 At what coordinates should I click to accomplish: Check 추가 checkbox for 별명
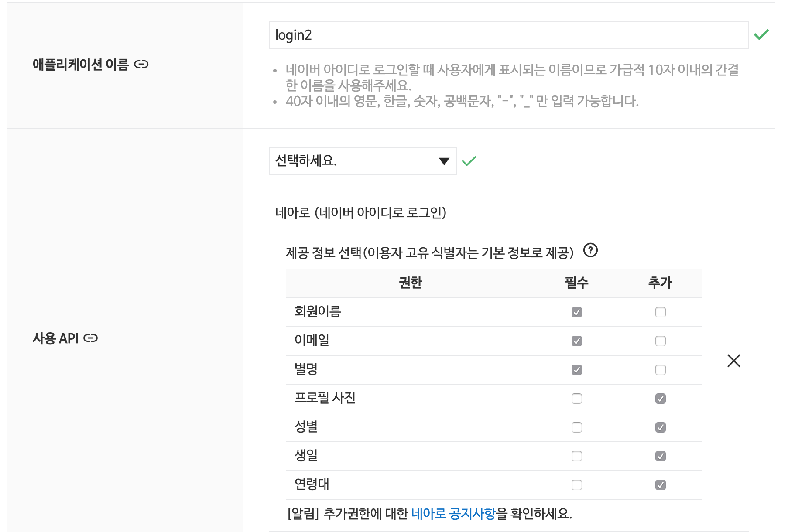click(660, 370)
